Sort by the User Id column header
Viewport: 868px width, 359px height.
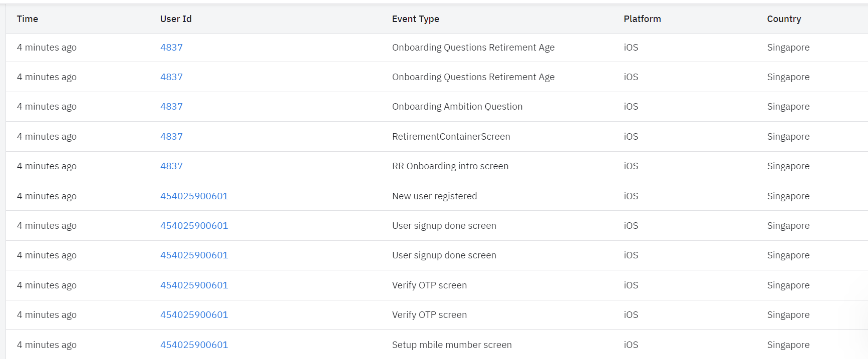coord(176,19)
